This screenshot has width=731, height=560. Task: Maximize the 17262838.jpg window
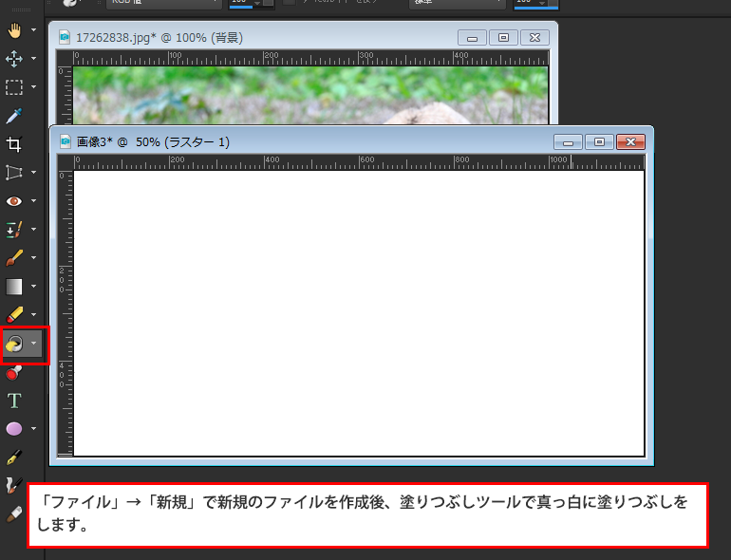tap(503, 38)
